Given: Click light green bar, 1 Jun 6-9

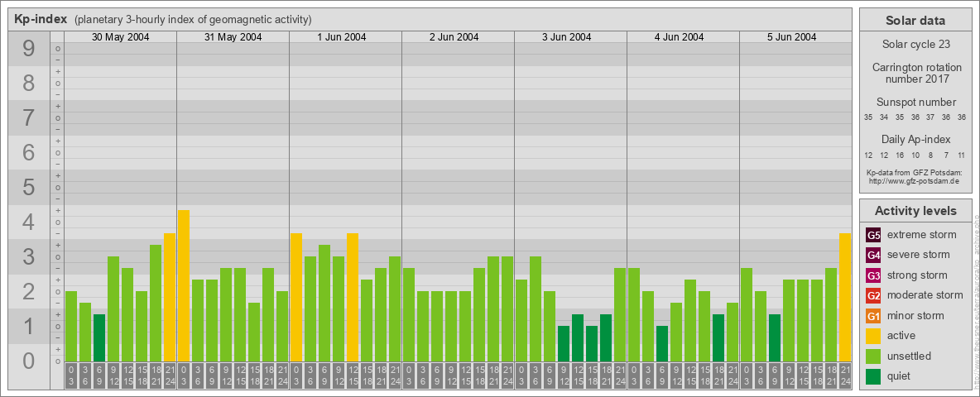Looking at the screenshot, I should (x=324, y=304).
